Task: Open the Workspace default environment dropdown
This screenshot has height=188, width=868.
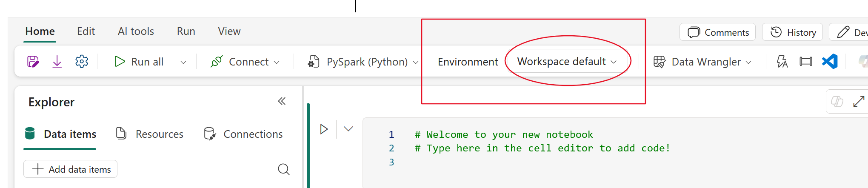Action: (567, 61)
